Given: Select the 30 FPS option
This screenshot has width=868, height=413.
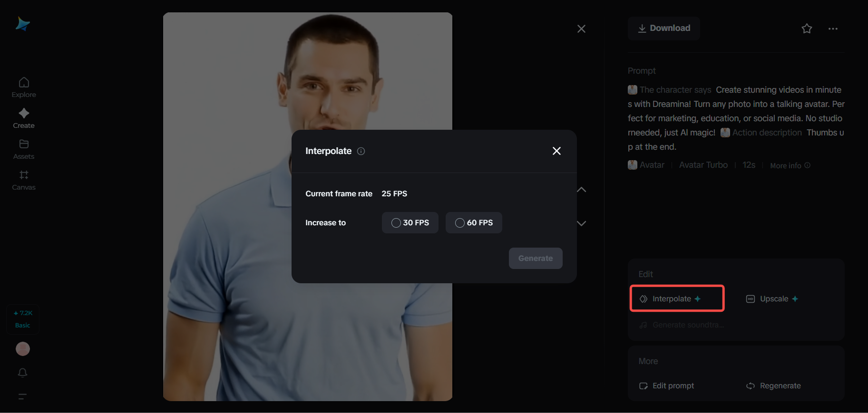Looking at the screenshot, I should pos(410,222).
